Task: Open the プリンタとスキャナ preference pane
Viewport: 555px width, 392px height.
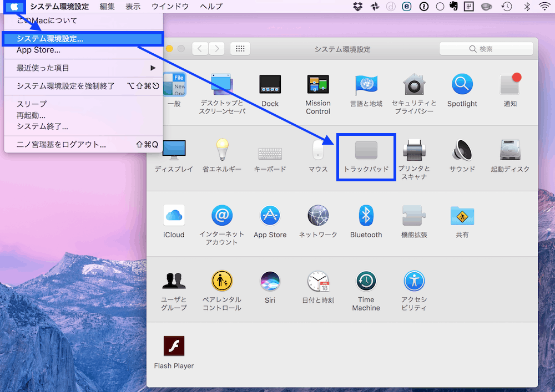Action: [414, 159]
